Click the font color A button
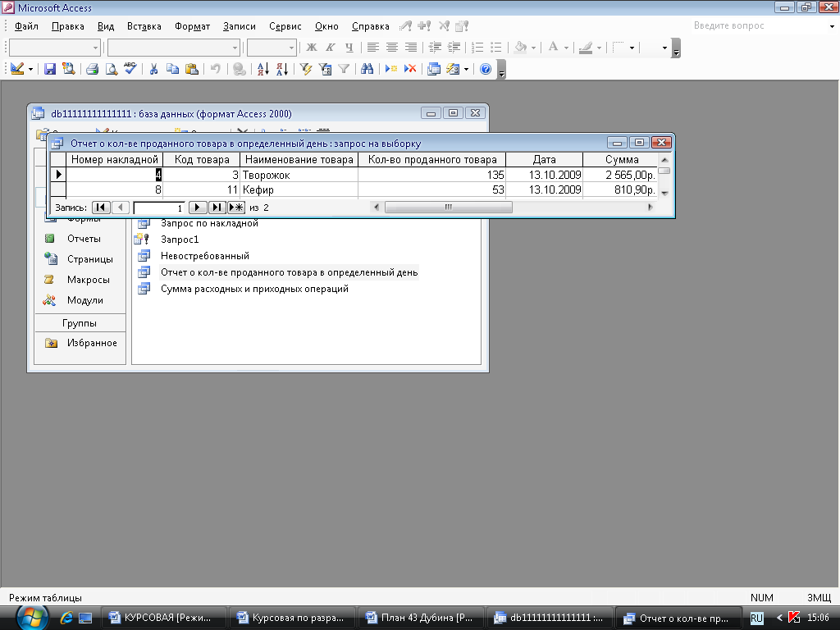 click(554, 48)
